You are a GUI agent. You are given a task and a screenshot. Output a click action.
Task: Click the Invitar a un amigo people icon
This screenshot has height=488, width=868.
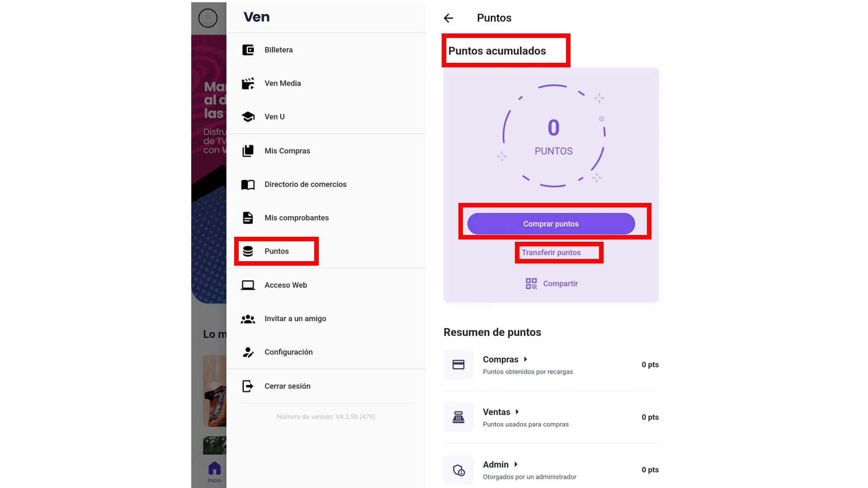click(248, 319)
